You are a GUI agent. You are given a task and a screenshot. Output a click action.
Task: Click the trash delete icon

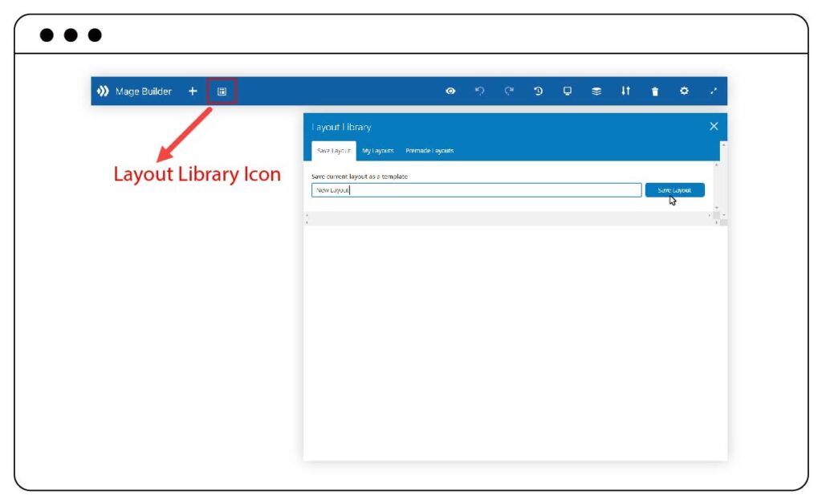(655, 91)
